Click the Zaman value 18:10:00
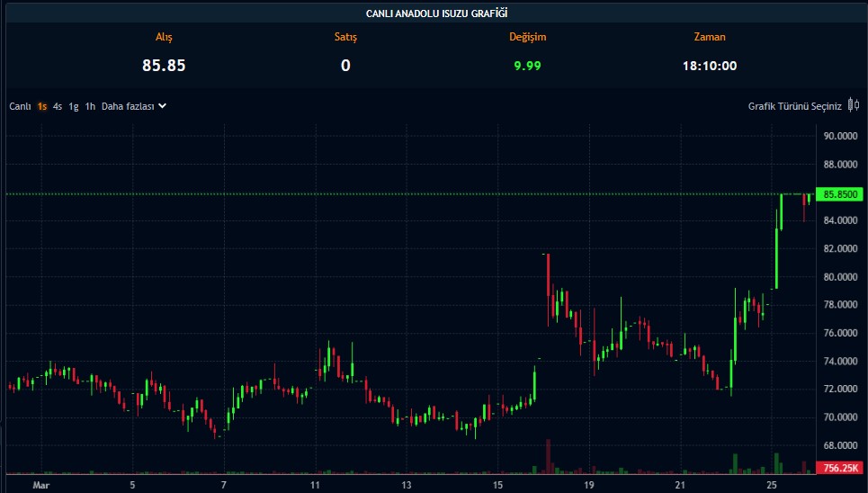 710,66
